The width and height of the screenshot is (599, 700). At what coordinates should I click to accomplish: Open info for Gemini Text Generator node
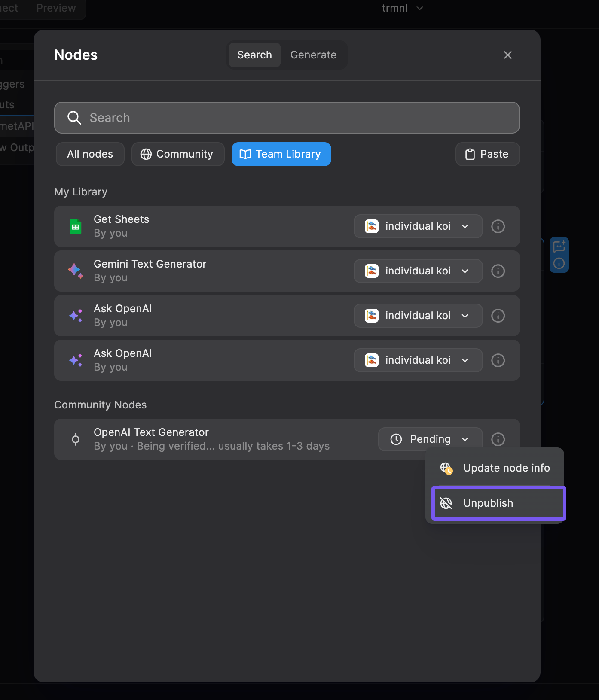[x=498, y=271]
